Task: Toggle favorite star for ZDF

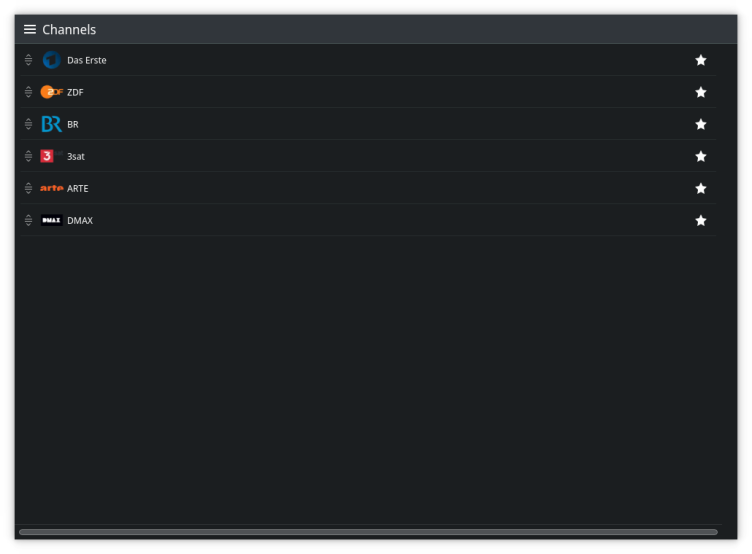Action: tap(701, 92)
